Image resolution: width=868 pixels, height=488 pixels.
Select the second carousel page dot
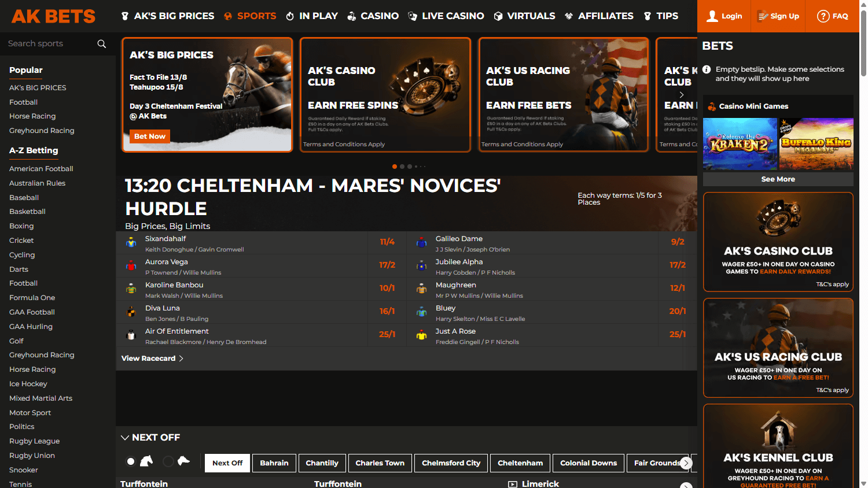click(402, 167)
